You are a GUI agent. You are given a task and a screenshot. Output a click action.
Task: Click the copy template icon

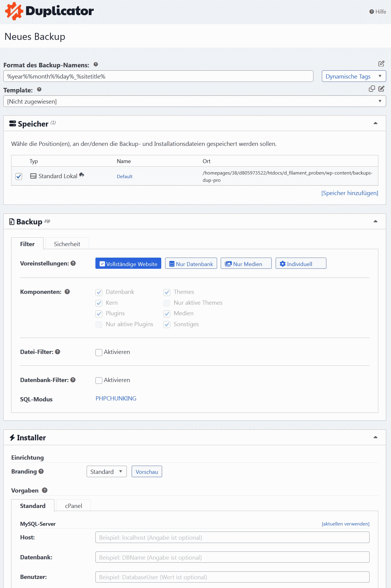tap(372, 89)
